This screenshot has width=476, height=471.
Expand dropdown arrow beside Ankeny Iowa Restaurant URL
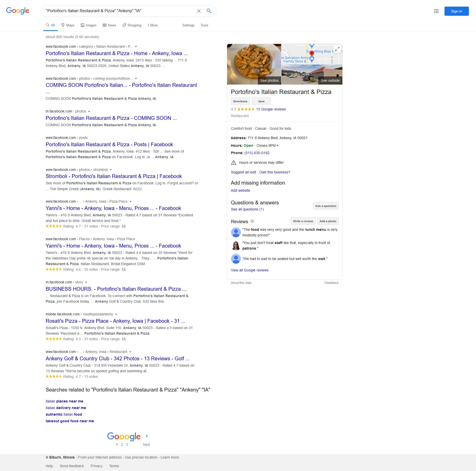tap(130, 352)
